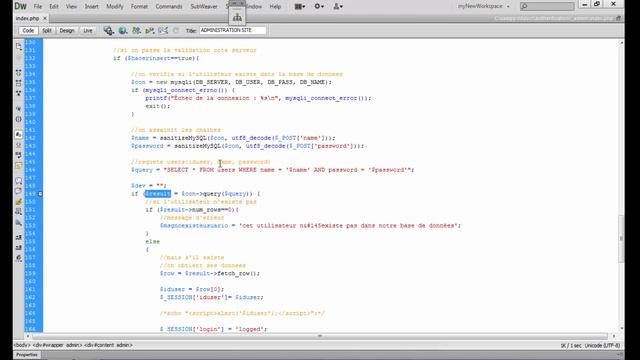Viewport: 640px width, 360px height.
Task: Open the File Management icon
Action: click(x=136, y=31)
